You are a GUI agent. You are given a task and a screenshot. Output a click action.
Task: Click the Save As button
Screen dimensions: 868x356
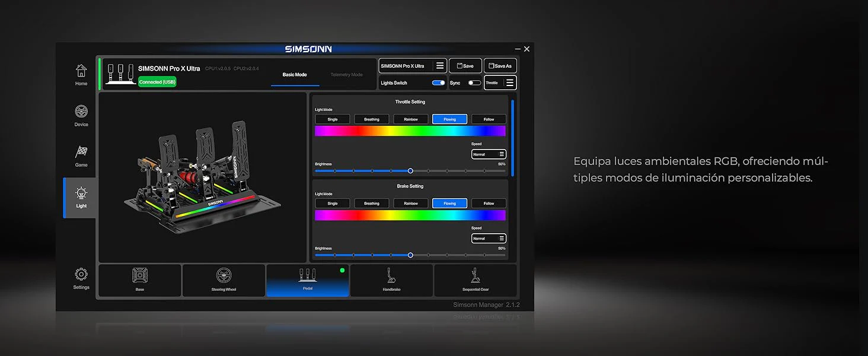click(x=500, y=66)
